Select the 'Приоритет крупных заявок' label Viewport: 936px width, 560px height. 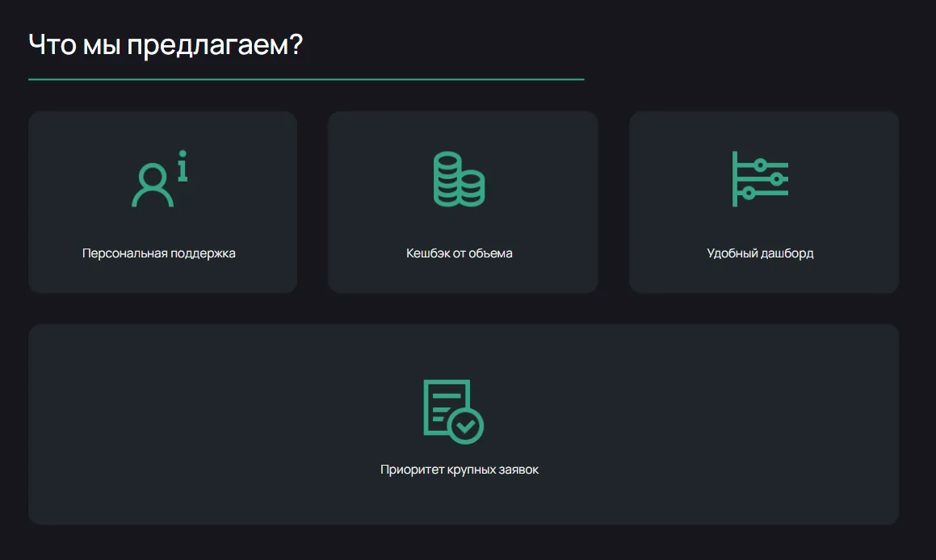coord(459,470)
